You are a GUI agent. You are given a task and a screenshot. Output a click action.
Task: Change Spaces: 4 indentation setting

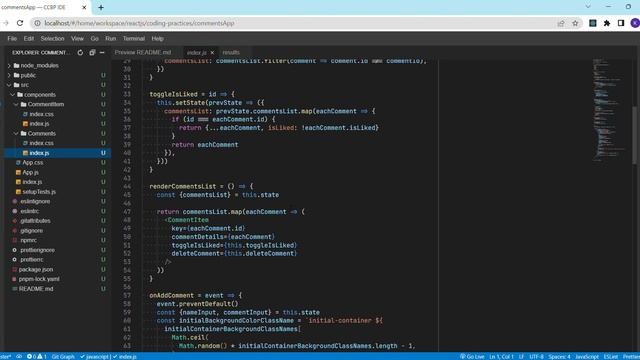click(x=559, y=356)
